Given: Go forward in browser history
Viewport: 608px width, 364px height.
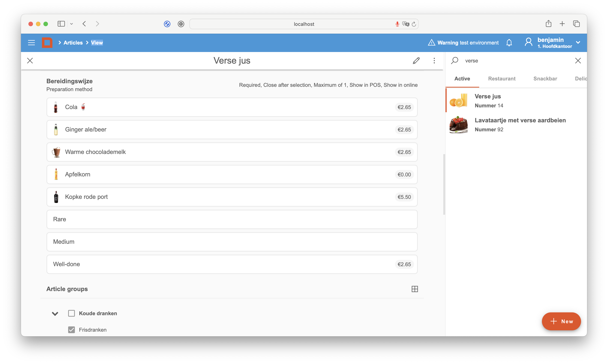Looking at the screenshot, I should (x=98, y=24).
